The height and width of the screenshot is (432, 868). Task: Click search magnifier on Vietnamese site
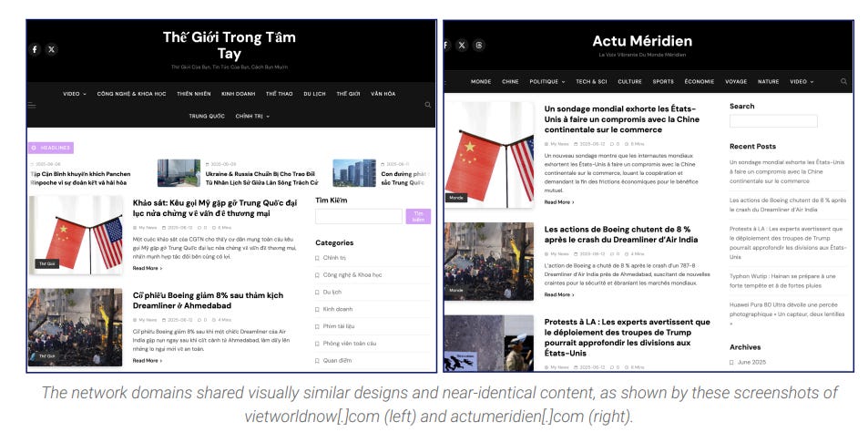[427, 105]
